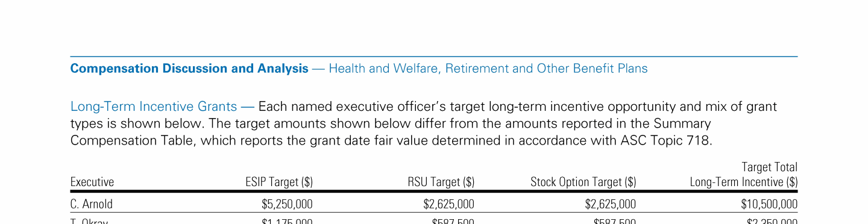Click the partially visible T. Okray row
This screenshot has width=868, height=224.
[x=434, y=220]
